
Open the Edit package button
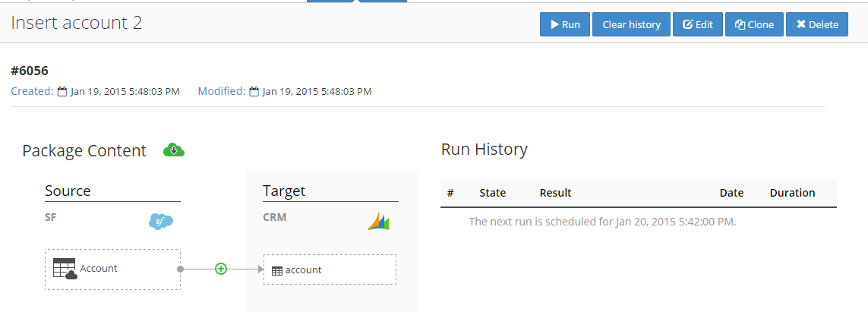tap(698, 24)
